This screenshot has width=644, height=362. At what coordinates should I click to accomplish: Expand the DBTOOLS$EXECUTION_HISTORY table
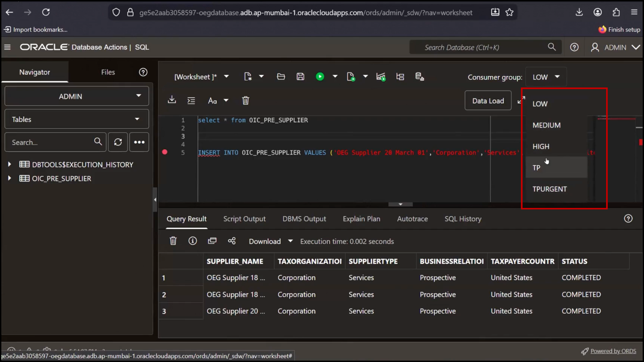[9, 164]
